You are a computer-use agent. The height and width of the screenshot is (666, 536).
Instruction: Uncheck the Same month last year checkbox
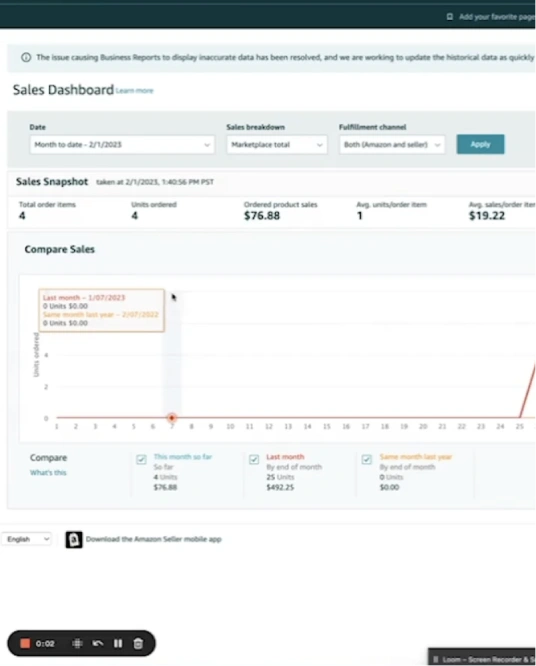[367, 459]
